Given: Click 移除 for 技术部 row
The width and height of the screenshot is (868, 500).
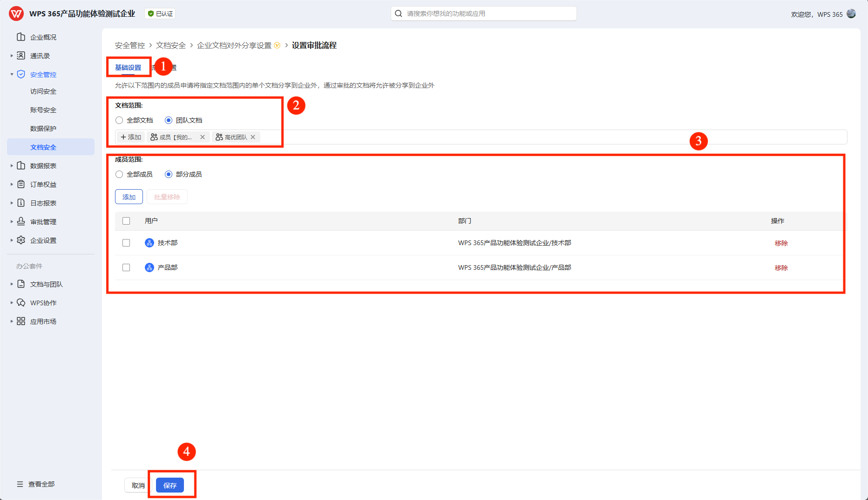Looking at the screenshot, I should pos(781,243).
